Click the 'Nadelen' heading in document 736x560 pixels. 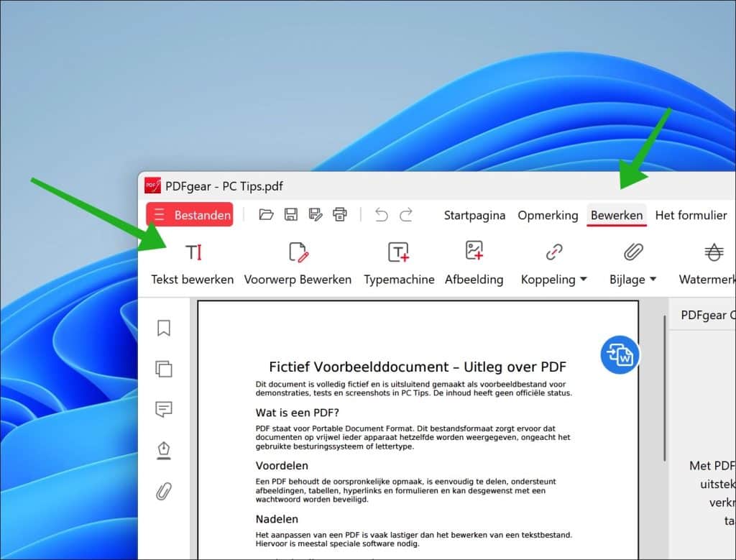pos(277,519)
